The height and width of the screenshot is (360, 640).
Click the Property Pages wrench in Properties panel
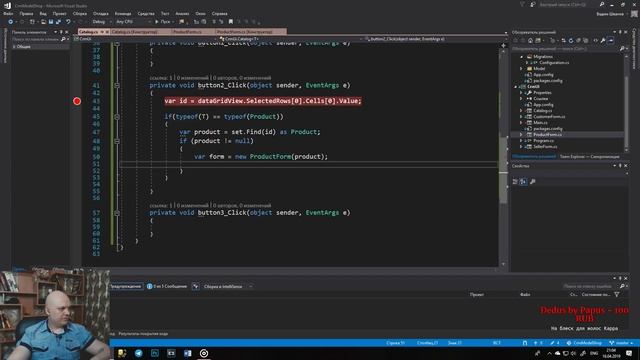[533, 182]
